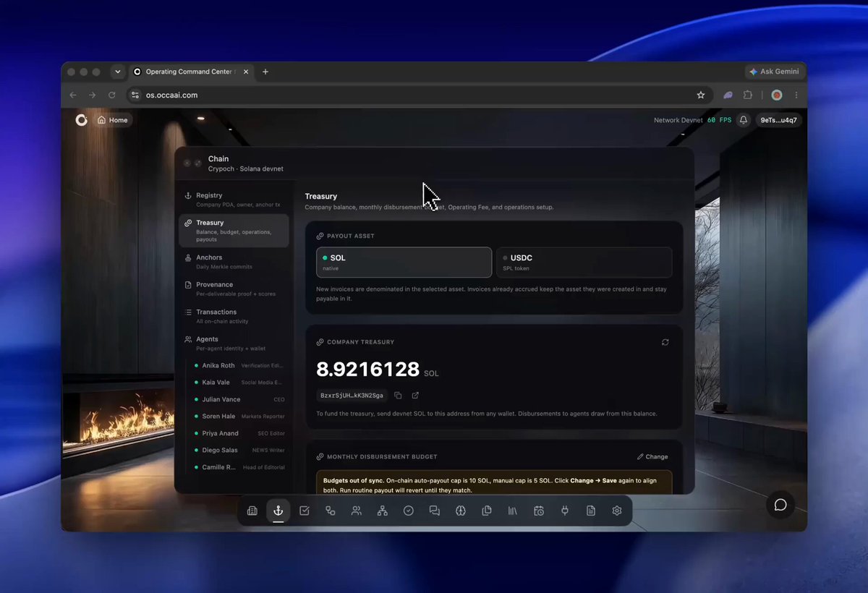Open the building icon in the bottom dock
This screenshot has height=593, width=868.
[252, 511]
